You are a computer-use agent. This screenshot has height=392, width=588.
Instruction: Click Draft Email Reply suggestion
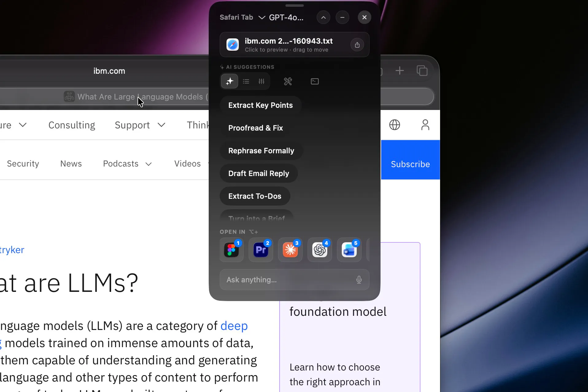[x=259, y=173]
